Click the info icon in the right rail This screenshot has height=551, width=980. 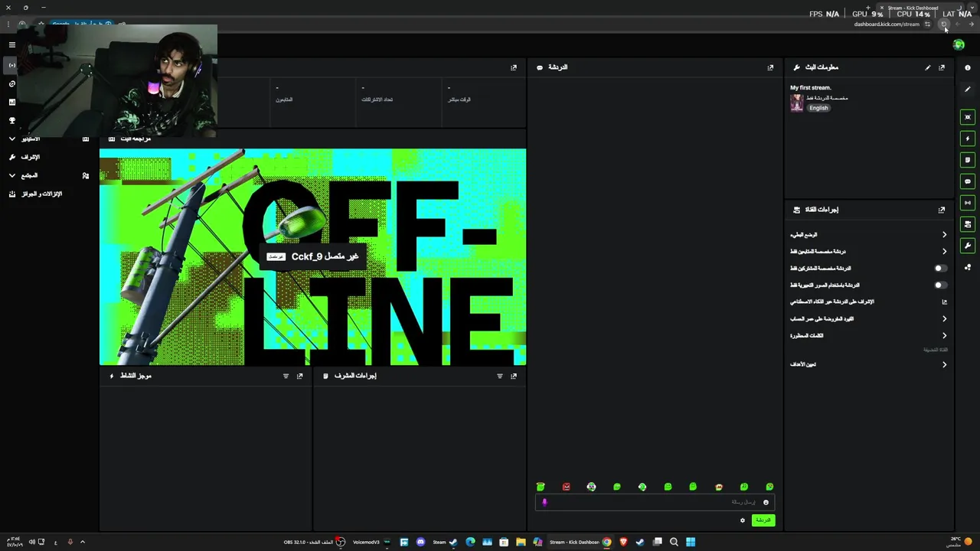click(968, 68)
